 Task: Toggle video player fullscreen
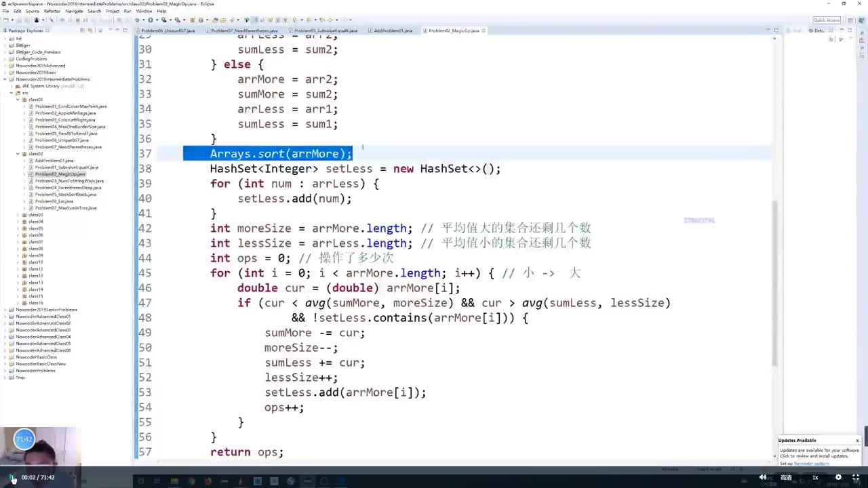[856, 477]
